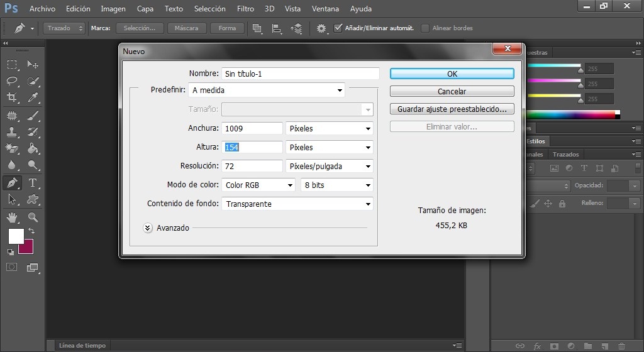
Task: Open the Anchura units dropdown
Action: point(330,128)
